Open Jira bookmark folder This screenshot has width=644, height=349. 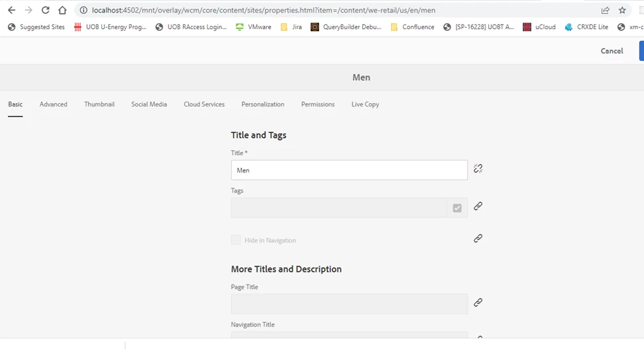(x=291, y=27)
